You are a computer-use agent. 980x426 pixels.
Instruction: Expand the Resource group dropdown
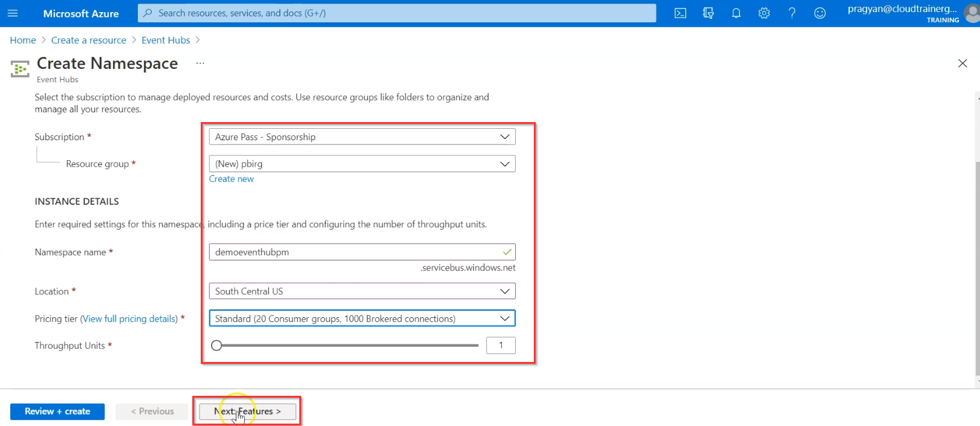362,164
